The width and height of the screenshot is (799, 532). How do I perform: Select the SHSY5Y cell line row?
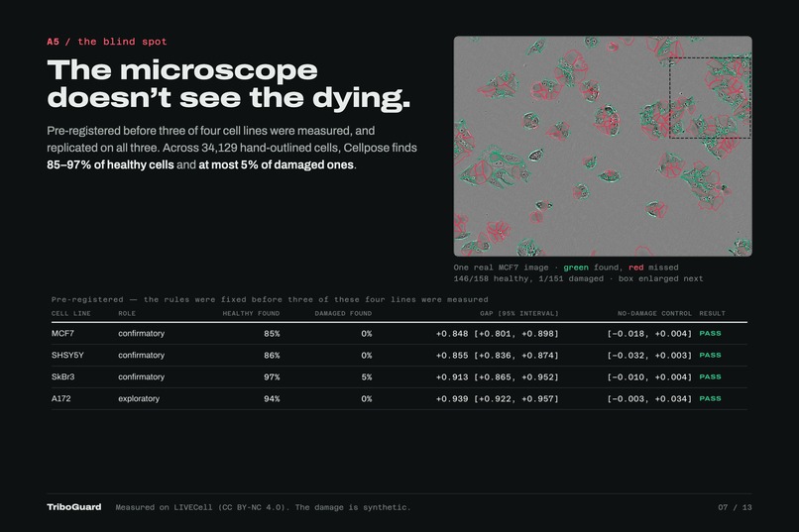(x=399, y=356)
